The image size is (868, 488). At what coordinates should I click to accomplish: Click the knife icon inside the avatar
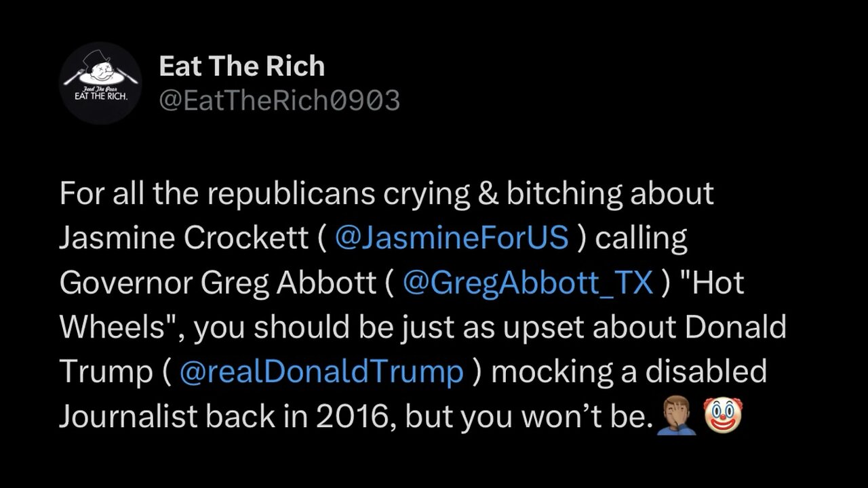[x=129, y=76]
